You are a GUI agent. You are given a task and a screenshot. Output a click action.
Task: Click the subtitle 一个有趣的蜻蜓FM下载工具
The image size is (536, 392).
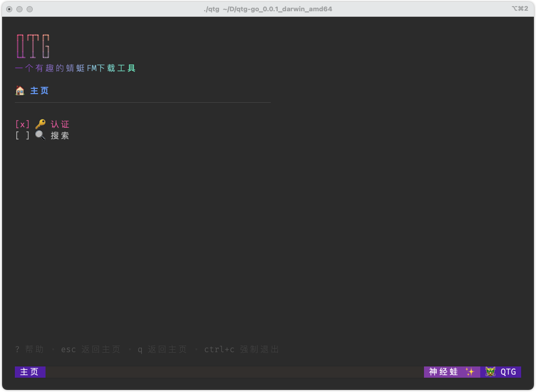pyautogui.click(x=76, y=68)
